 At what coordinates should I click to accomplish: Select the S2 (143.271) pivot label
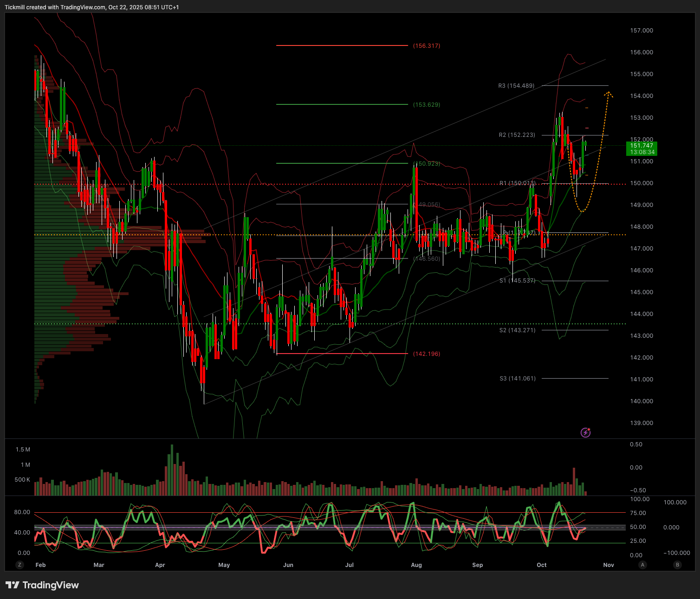point(517,330)
